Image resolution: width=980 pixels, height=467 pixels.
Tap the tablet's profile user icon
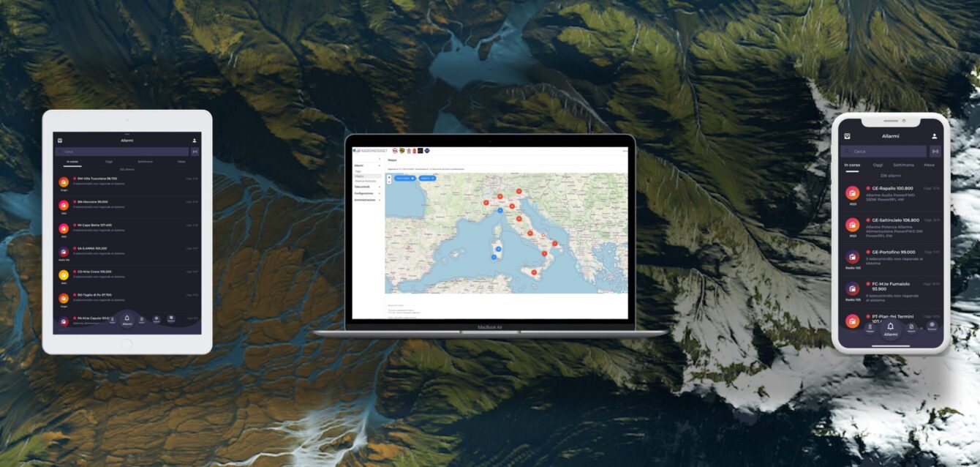click(195, 141)
